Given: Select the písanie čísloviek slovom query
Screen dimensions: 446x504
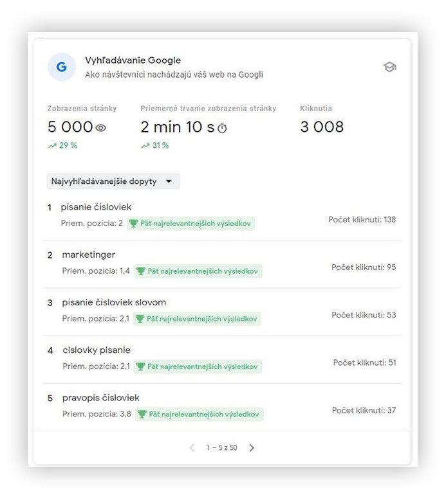Looking at the screenshot, I should 114,302.
